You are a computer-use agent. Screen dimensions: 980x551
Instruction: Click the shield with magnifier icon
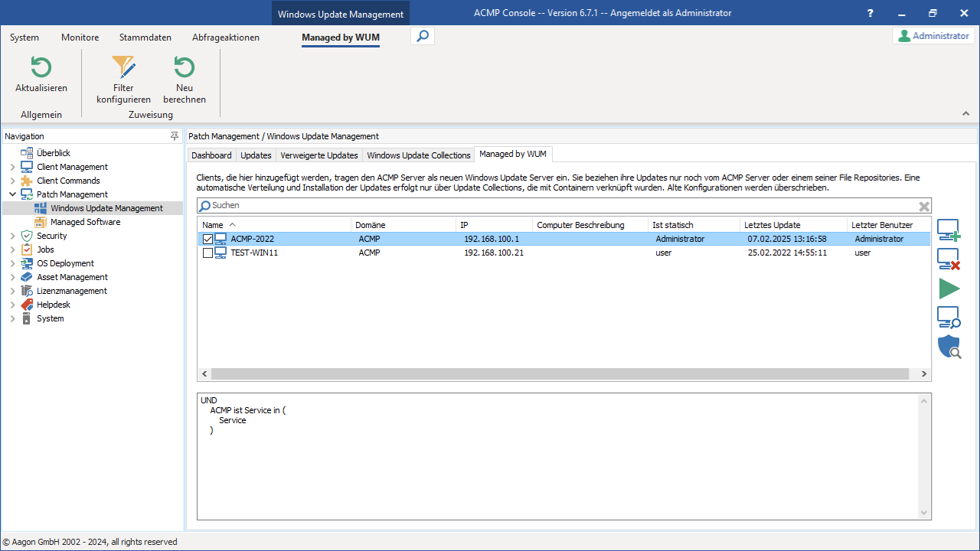coord(949,347)
